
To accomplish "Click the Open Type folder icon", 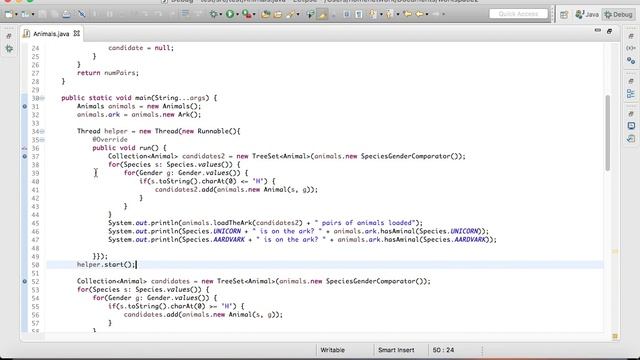I will (278, 14).
